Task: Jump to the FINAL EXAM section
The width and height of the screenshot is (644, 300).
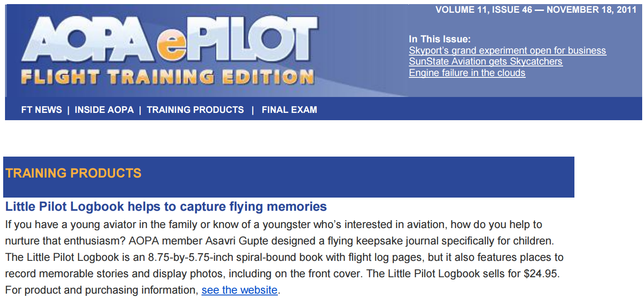Action: [x=289, y=110]
